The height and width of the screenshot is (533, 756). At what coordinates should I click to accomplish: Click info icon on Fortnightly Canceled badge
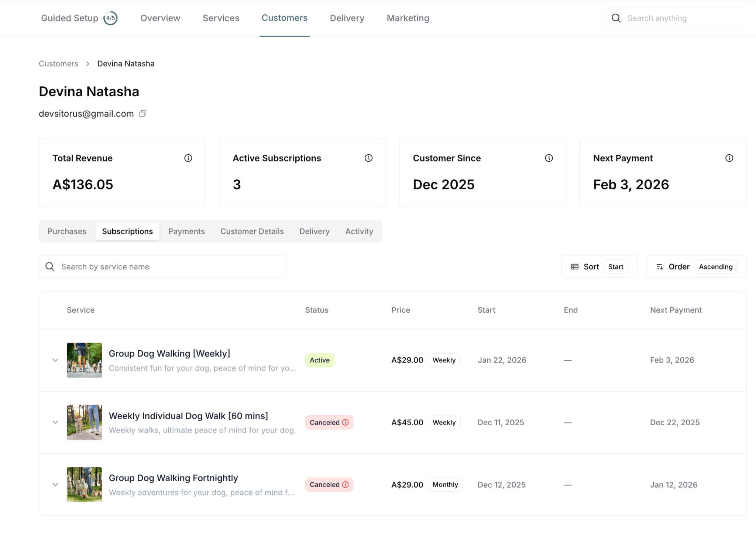coord(346,485)
